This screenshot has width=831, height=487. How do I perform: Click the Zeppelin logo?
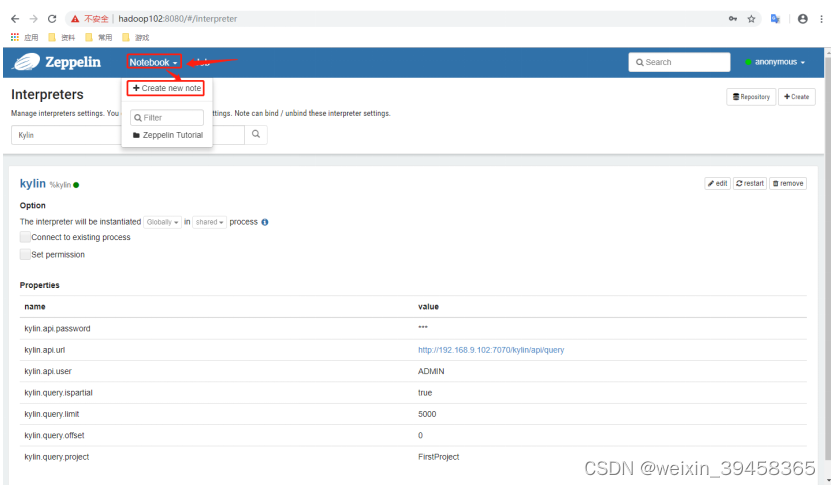pyautogui.click(x=57, y=62)
